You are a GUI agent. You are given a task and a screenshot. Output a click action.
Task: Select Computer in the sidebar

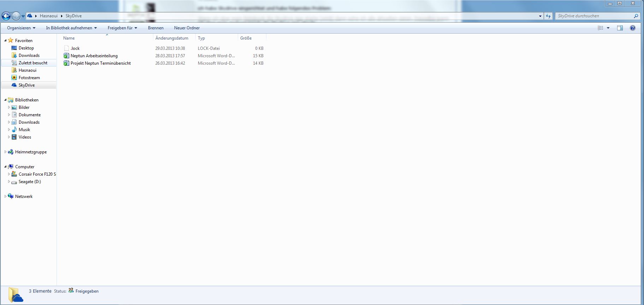25,167
